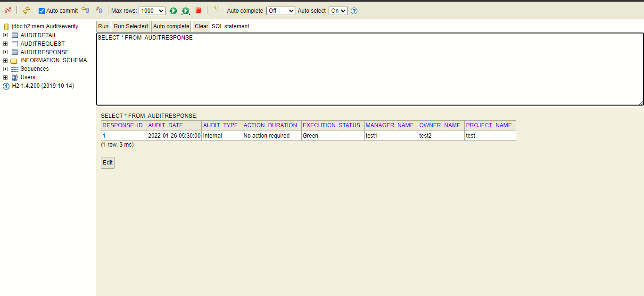The image size is (644, 296).
Task: Click the AUDITDETAIL table icon
Action: [15, 35]
